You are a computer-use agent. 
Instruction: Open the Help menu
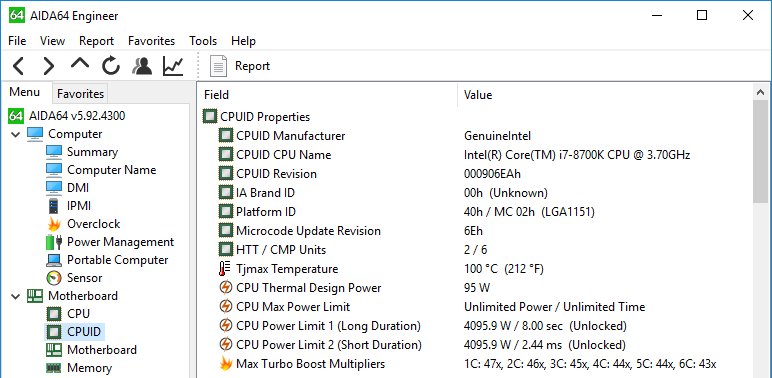(243, 41)
